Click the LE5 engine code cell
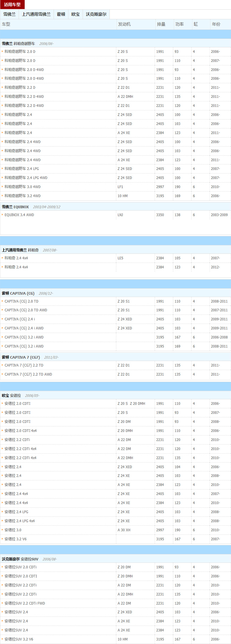231x644 pixels. point(120,258)
